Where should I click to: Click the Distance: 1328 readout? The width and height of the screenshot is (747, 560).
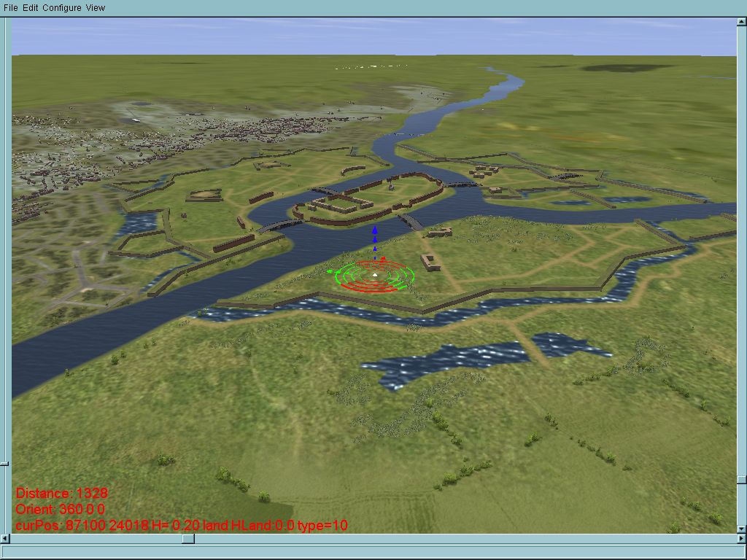point(62,493)
